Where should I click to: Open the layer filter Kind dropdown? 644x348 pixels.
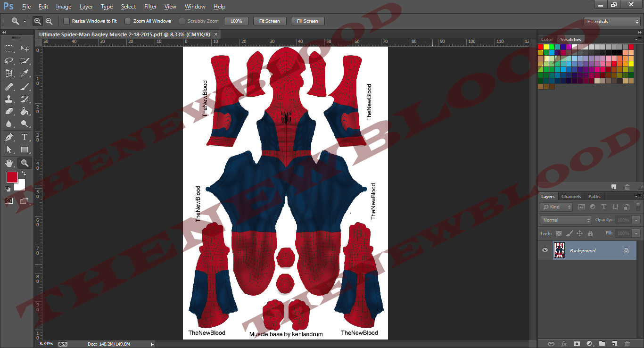pyautogui.click(x=556, y=207)
